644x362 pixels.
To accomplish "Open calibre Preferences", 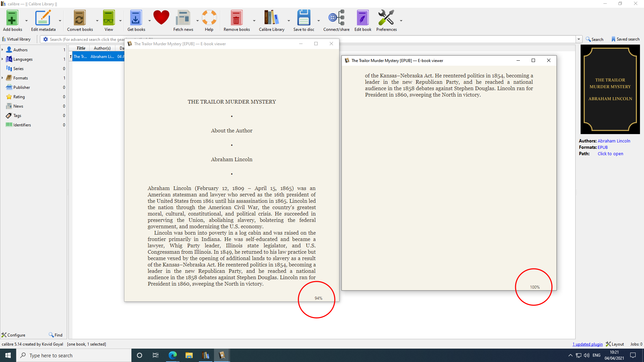I will pyautogui.click(x=386, y=18).
